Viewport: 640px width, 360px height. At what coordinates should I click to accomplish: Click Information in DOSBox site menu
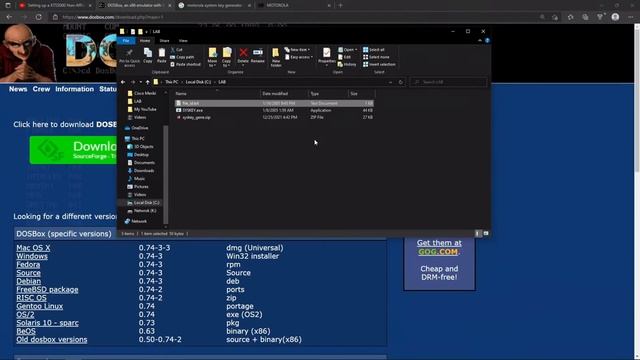74,89
